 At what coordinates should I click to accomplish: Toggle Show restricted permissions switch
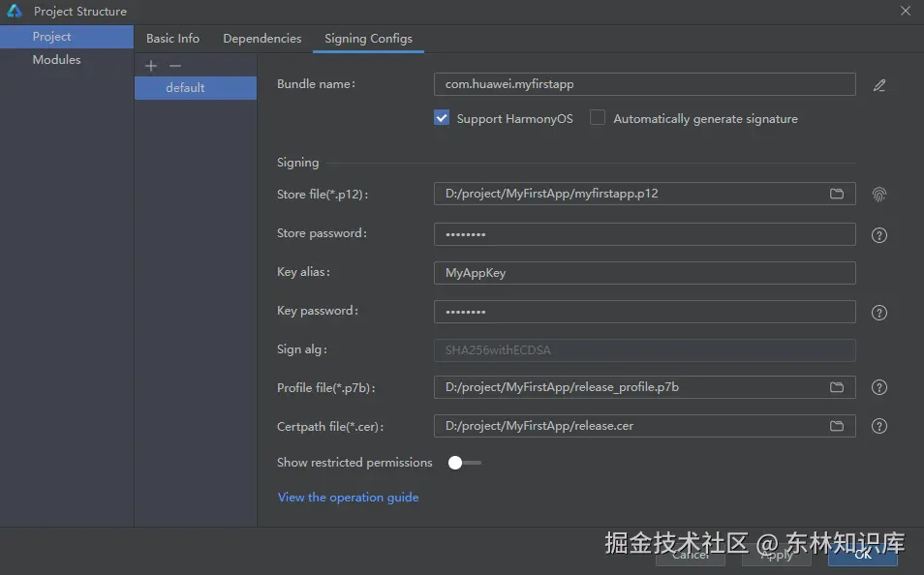[x=464, y=463]
